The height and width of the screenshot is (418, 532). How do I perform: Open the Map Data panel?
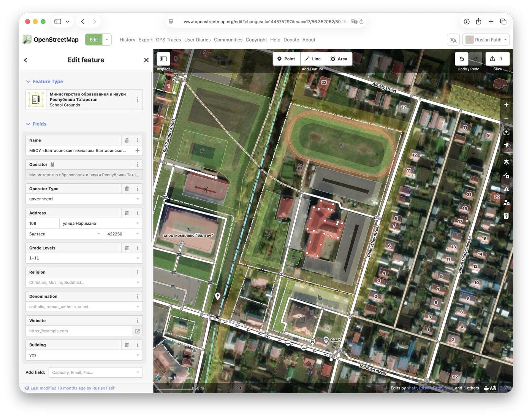[x=506, y=175]
